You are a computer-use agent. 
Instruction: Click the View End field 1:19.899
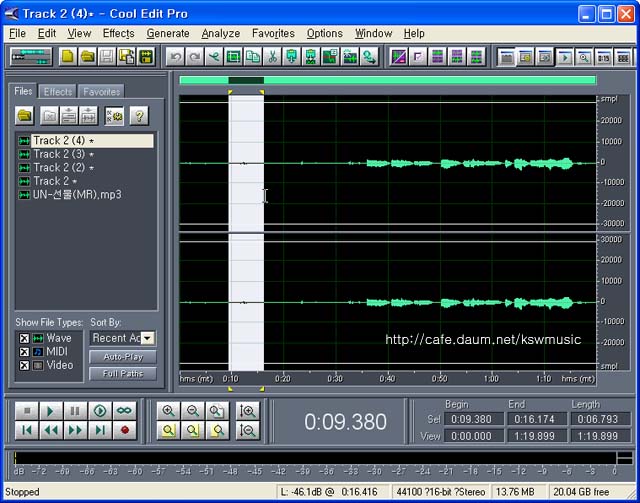(537, 436)
